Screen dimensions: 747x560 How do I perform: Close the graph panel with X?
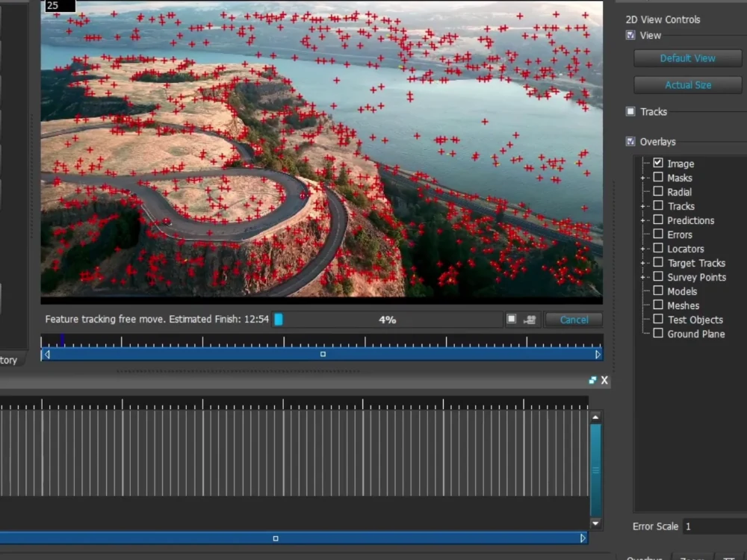tap(604, 380)
